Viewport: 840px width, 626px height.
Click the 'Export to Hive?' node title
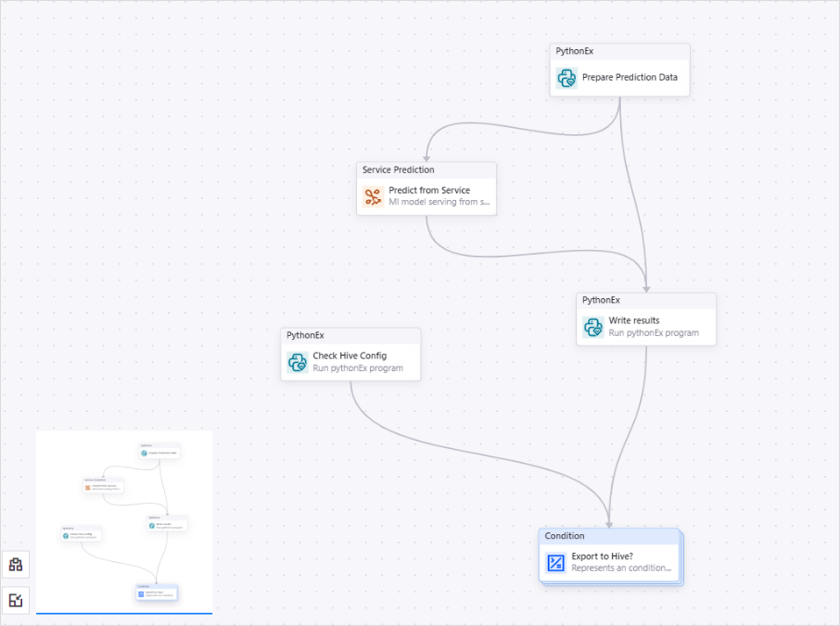tap(602, 556)
